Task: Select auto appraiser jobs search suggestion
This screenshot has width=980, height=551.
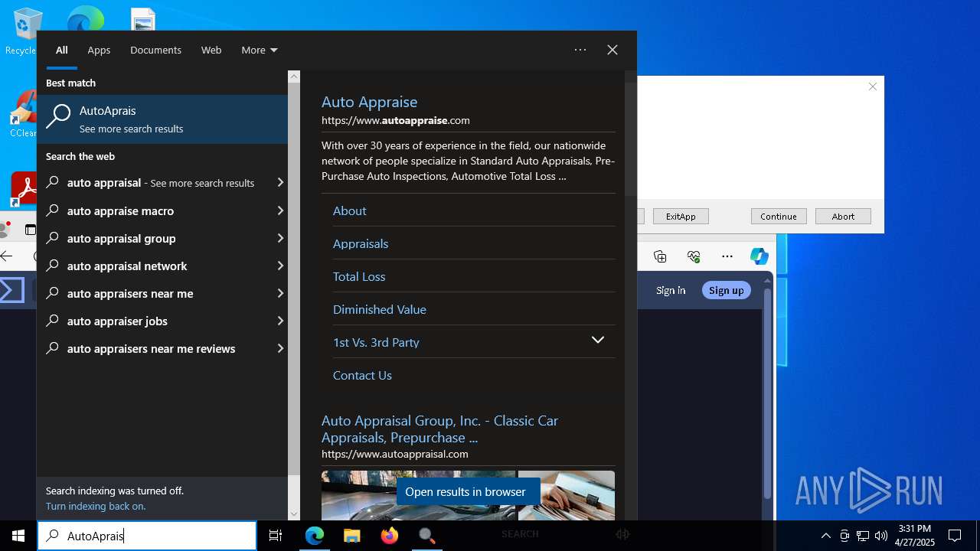Action: pos(155,321)
